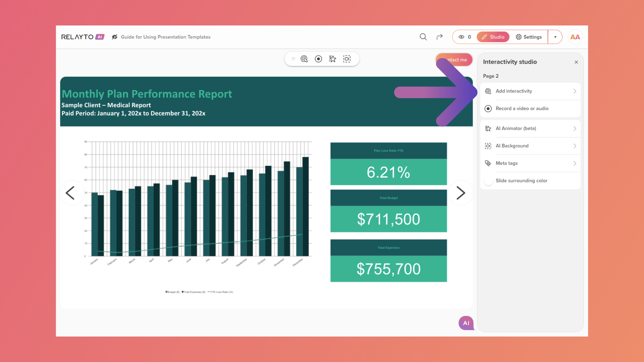Open the AI chat bubble
Image resolution: width=644 pixels, height=362 pixels.
(x=466, y=323)
